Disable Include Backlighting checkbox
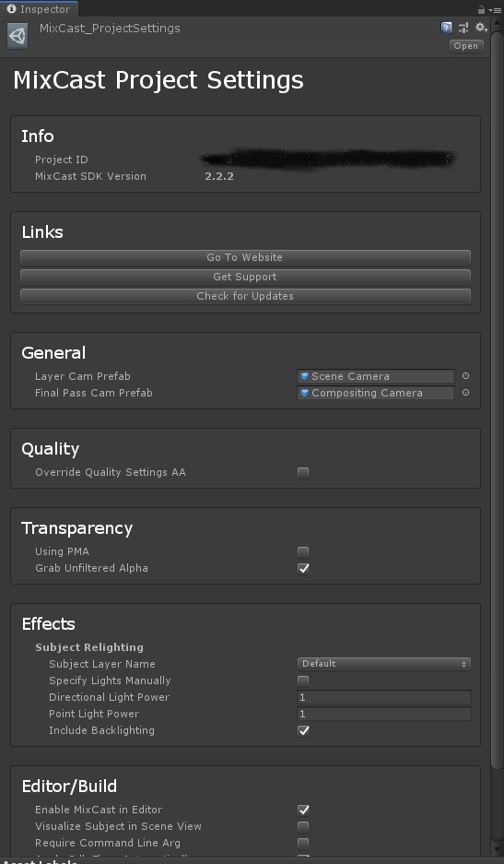This screenshot has width=504, height=864. 303,730
